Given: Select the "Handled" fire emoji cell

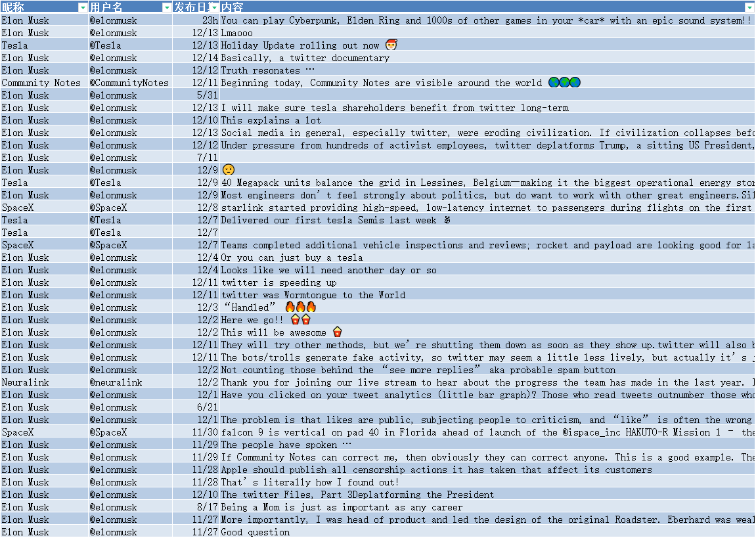Looking at the screenshot, I should pos(487,307).
